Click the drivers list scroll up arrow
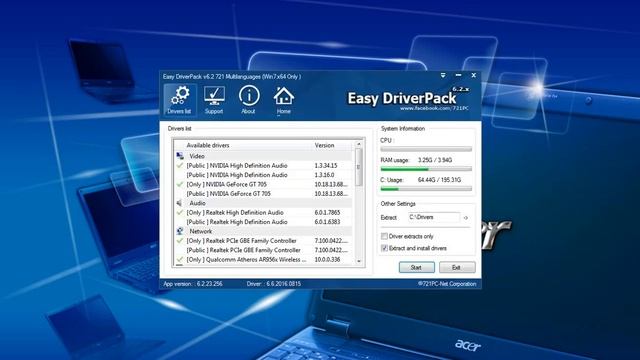This screenshot has height=360, width=640. (x=359, y=144)
